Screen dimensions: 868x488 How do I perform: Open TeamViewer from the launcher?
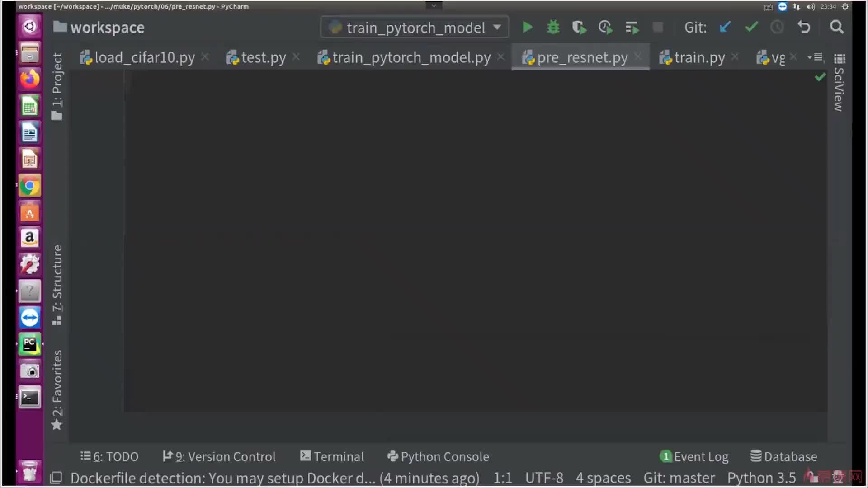30,318
